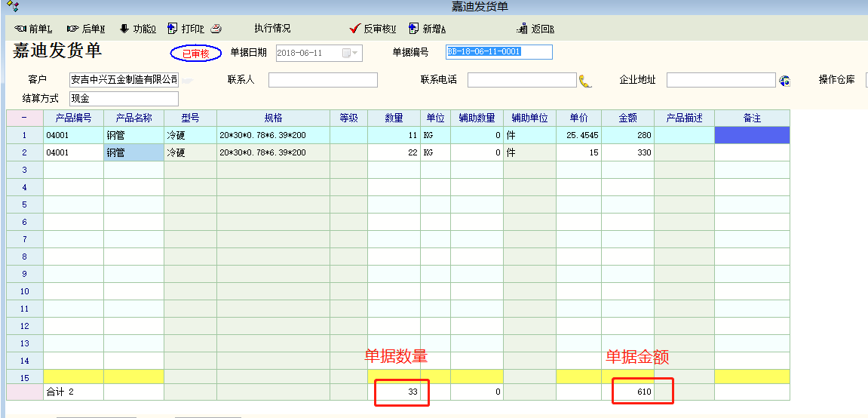Click the globe icon beside 企业地址 field

pyautogui.click(x=784, y=81)
